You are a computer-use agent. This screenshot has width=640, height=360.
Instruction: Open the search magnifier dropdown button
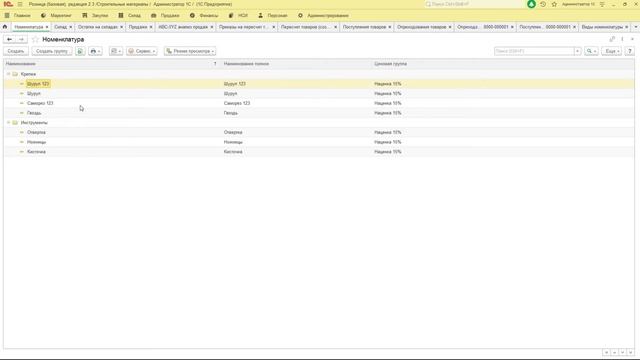(591, 51)
